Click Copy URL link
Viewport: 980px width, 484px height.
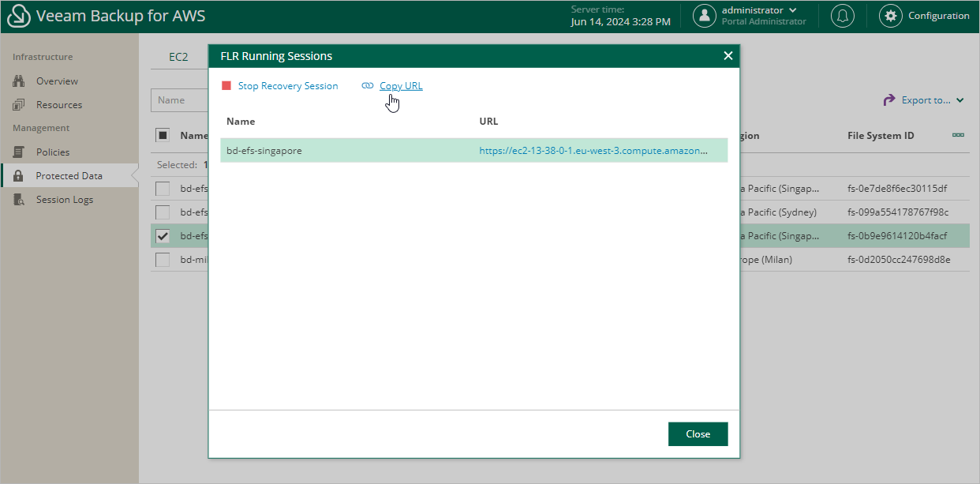(x=401, y=86)
